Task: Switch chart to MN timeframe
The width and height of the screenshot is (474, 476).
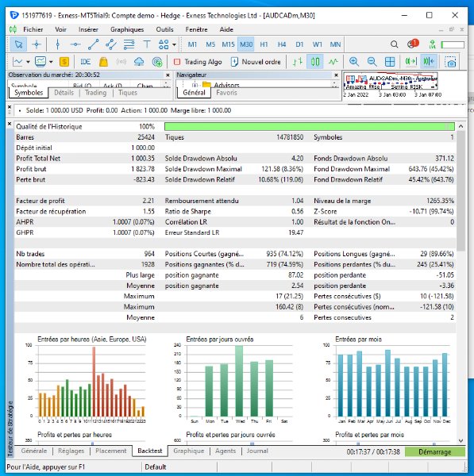Action: pos(335,44)
